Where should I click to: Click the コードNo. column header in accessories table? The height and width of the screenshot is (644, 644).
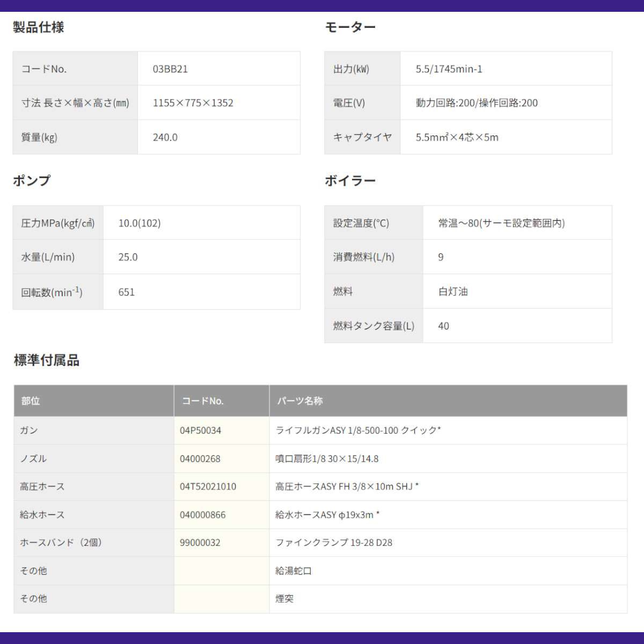202,401
